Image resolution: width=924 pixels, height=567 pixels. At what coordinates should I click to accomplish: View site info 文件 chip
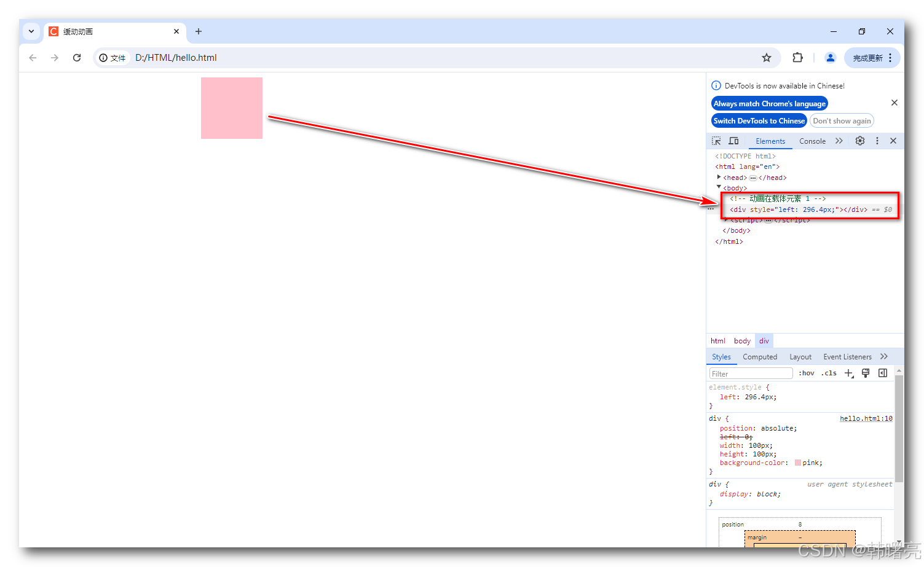(113, 58)
